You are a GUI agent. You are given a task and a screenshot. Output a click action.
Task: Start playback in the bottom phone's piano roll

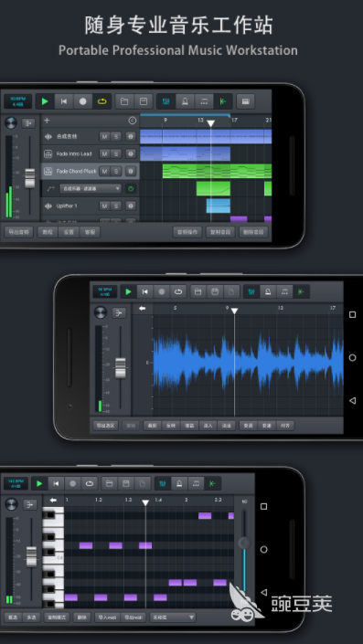[x=39, y=483]
